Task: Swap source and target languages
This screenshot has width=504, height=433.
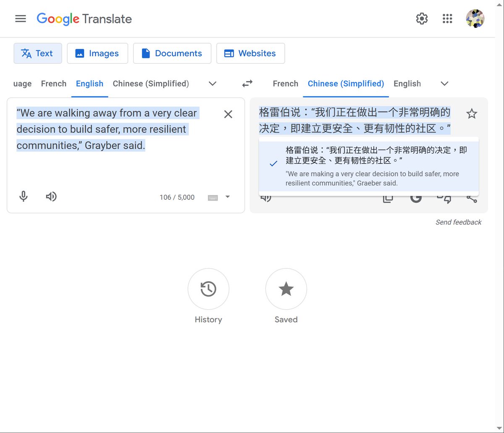Action: pos(247,83)
